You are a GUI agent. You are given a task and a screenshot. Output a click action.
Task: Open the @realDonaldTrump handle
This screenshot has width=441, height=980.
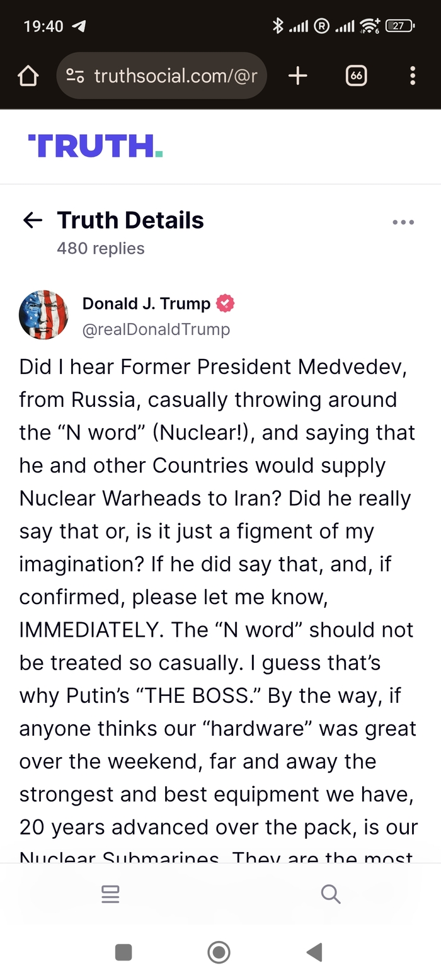click(x=156, y=329)
